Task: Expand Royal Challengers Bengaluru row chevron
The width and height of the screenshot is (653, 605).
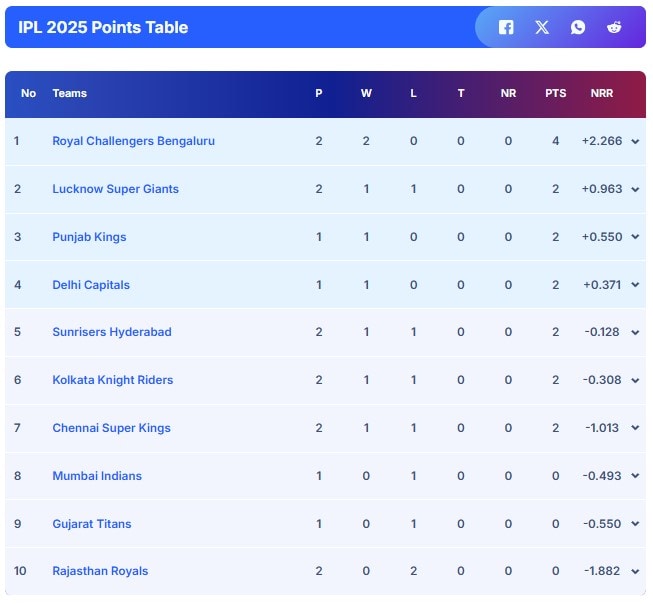Action: coord(635,142)
